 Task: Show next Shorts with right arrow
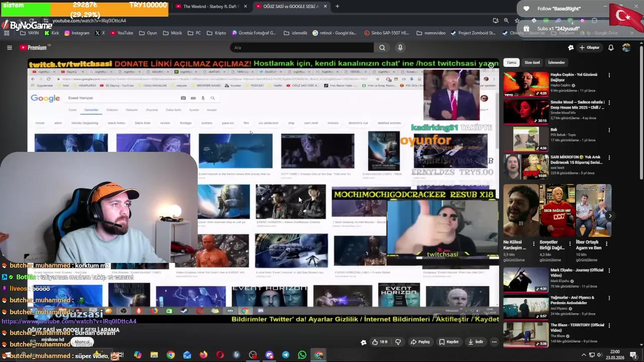[610, 216]
